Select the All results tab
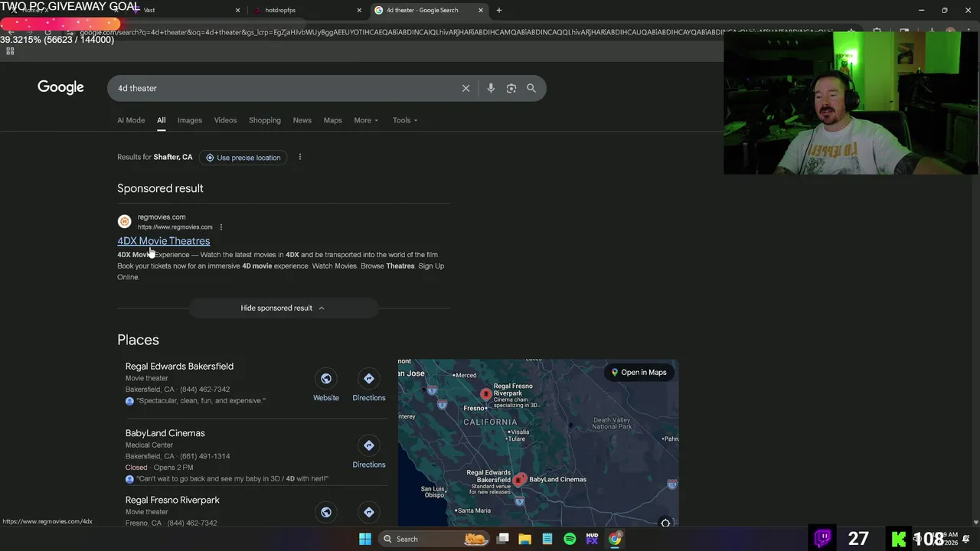The height and width of the screenshot is (551, 980). [162, 120]
